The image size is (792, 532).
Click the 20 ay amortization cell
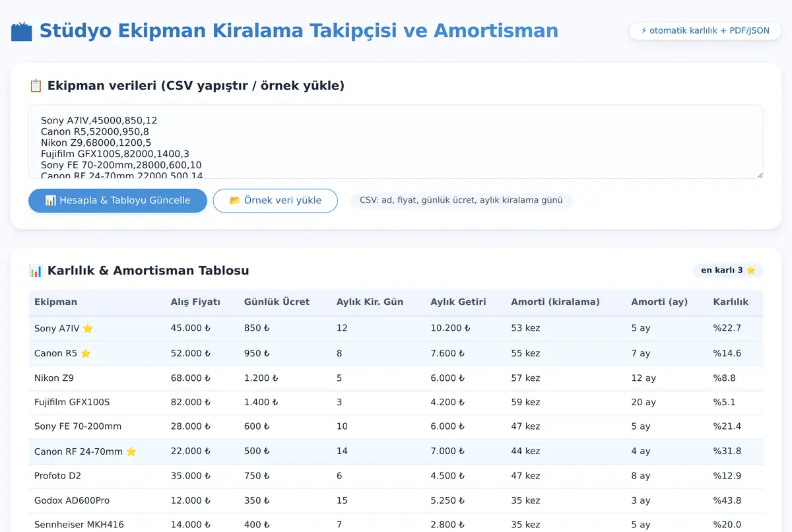click(643, 402)
